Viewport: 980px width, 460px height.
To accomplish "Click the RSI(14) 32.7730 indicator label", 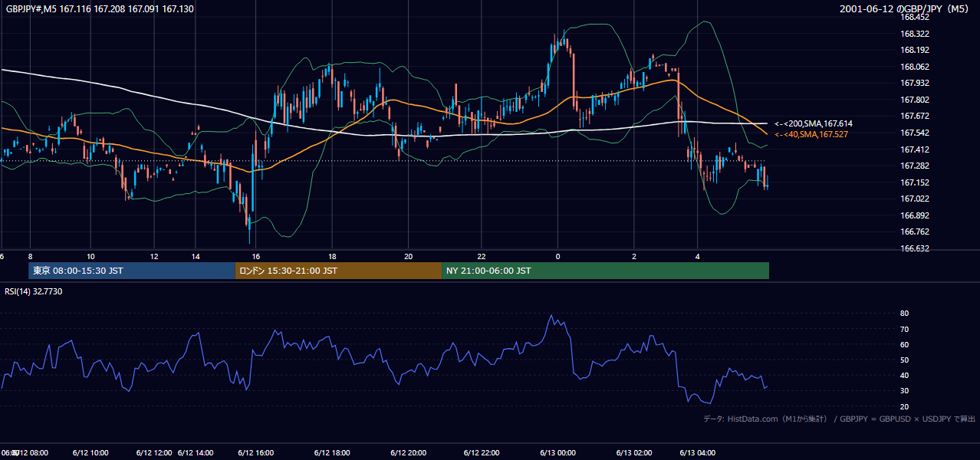I will pyautogui.click(x=34, y=291).
